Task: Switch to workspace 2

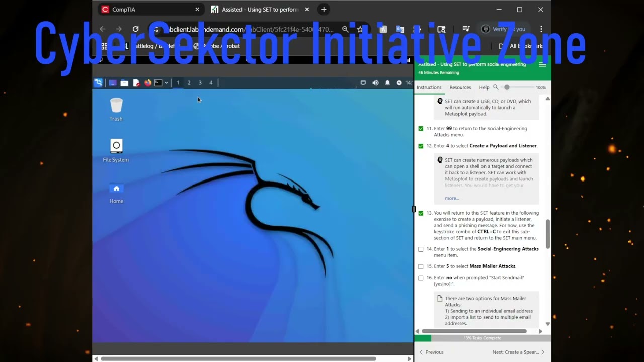Action: (x=189, y=83)
